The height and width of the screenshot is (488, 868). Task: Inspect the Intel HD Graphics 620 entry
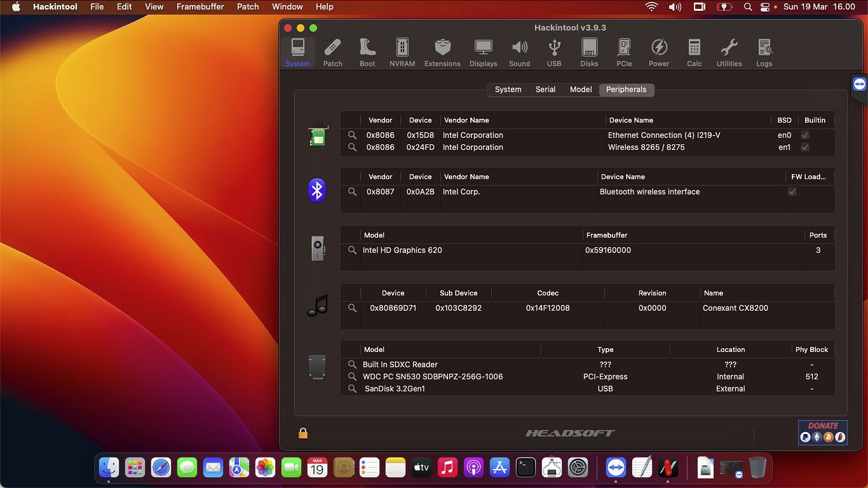click(351, 250)
